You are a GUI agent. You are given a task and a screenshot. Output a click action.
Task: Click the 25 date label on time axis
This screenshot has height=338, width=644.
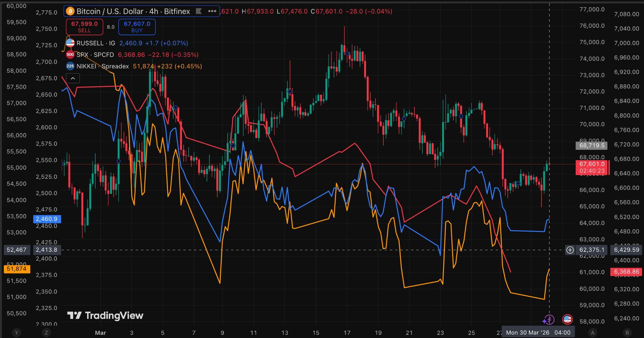(471, 333)
